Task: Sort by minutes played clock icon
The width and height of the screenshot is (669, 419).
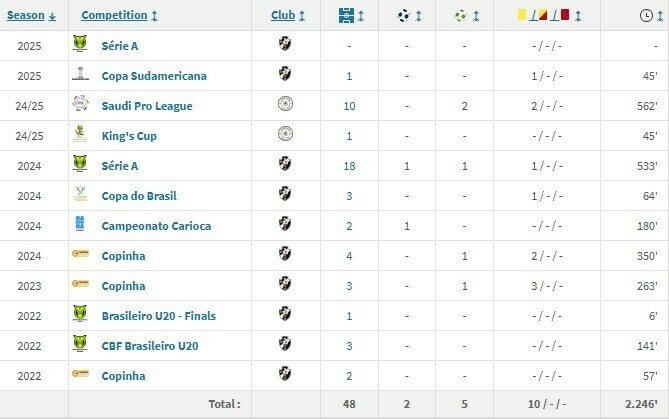Action: click(646, 15)
